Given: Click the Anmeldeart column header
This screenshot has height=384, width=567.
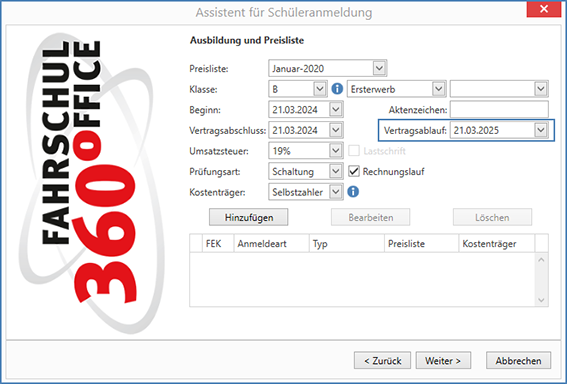Looking at the screenshot, I should click(x=272, y=243).
